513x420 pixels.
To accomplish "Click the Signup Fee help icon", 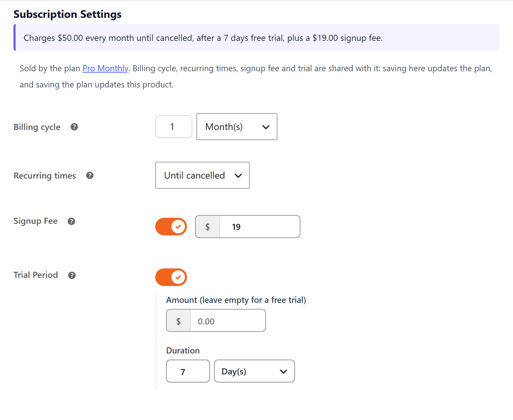I will pos(71,221).
